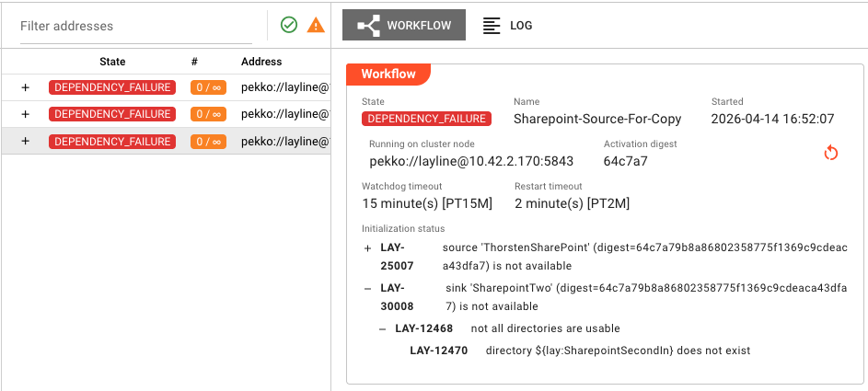Click the third row's pekko://layline address
Image resolution: width=868 pixels, height=391 pixels.
click(x=285, y=141)
